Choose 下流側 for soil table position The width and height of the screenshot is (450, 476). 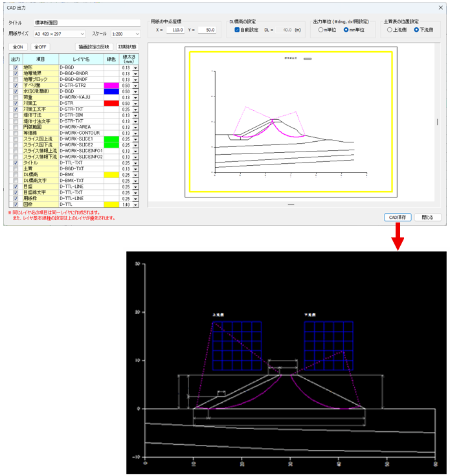pyautogui.click(x=416, y=30)
